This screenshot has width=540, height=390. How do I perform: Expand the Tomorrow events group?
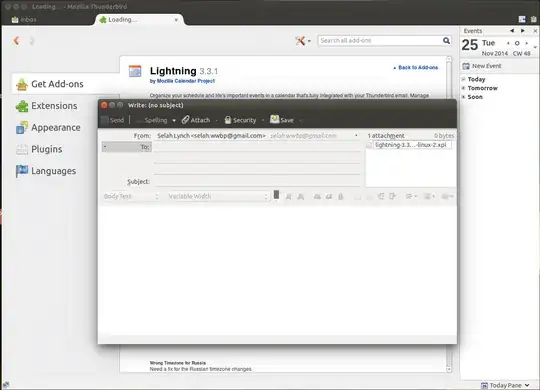pos(464,88)
